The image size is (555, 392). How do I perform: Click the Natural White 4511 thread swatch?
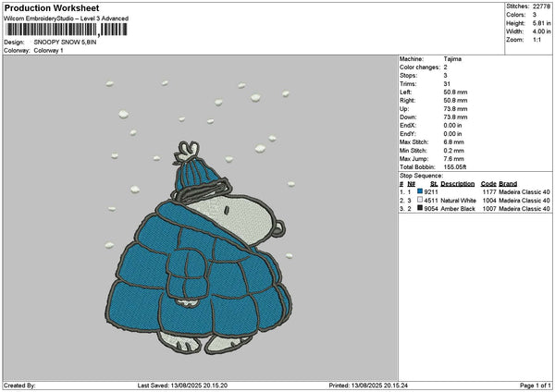coord(420,200)
